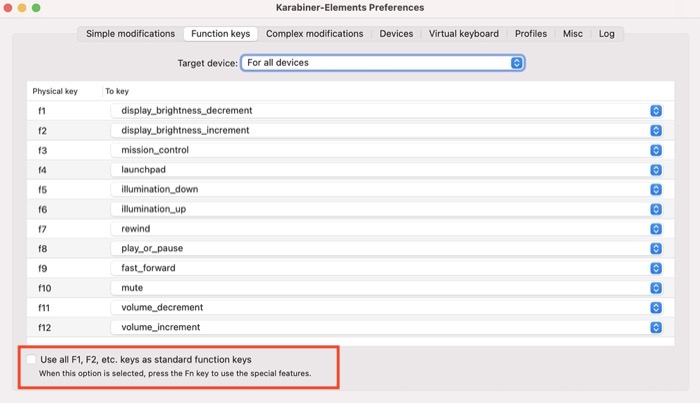700x403 pixels.
Task: Go to the Devices tab
Action: (x=396, y=33)
